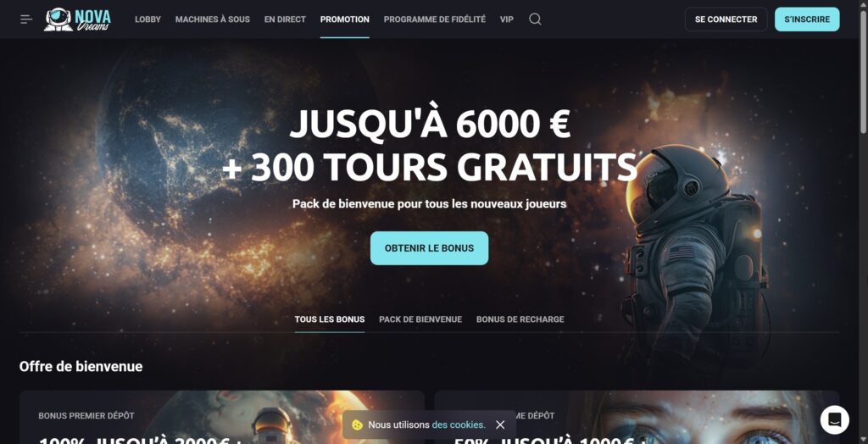Screen dimensions: 868x444
Task: Go to the Lobby menu item
Action: (147, 19)
